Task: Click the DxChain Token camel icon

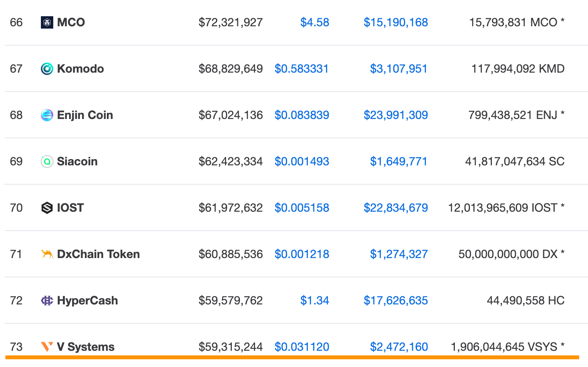Action: (47, 254)
